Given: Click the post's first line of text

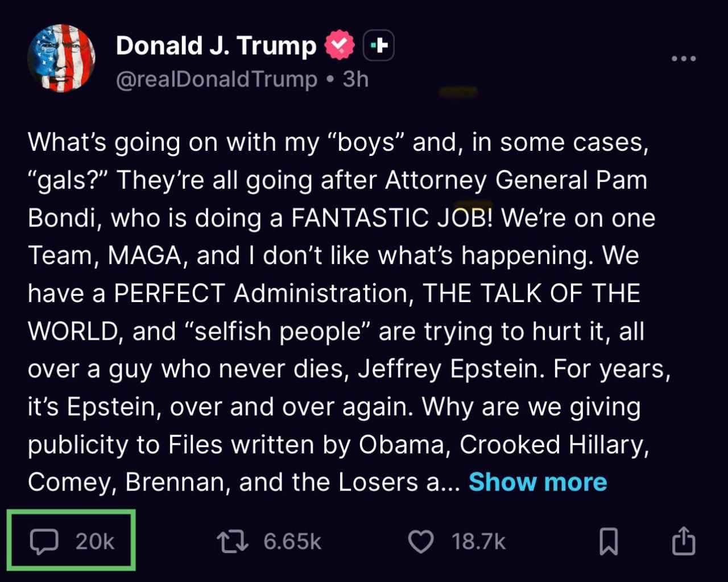Looking at the screenshot, I should point(338,142).
